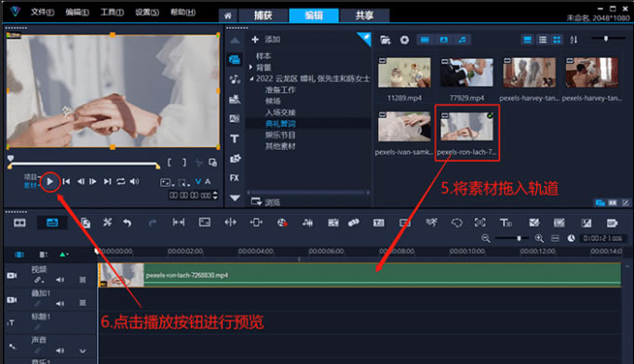Switch preview to 项目 project mode
The width and height of the screenshot is (634, 364).
click(31, 177)
